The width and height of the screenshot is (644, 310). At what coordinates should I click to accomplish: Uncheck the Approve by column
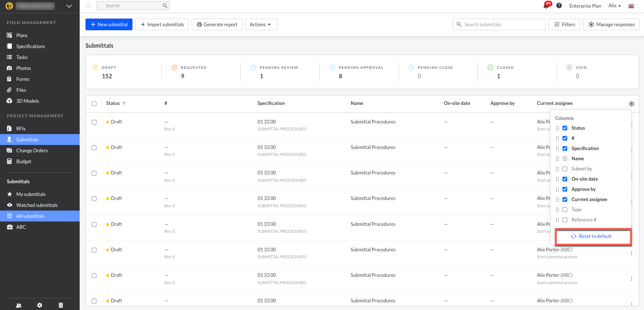(x=565, y=189)
